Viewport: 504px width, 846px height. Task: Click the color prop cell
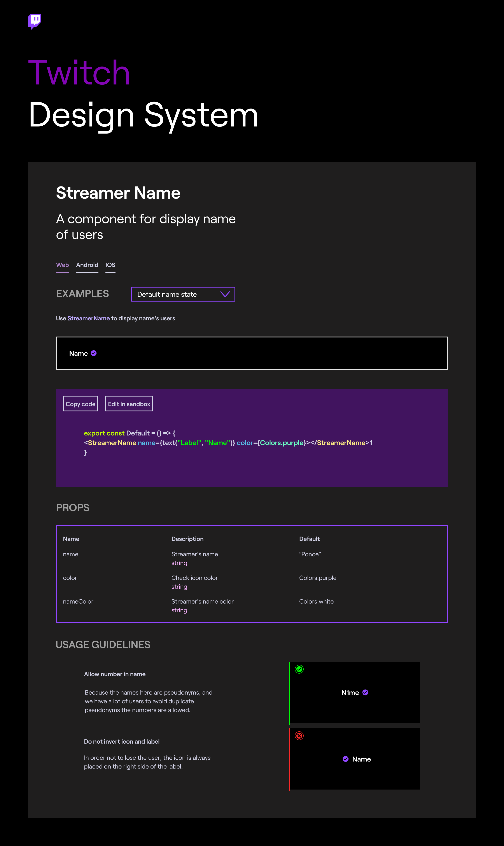pos(70,578)
